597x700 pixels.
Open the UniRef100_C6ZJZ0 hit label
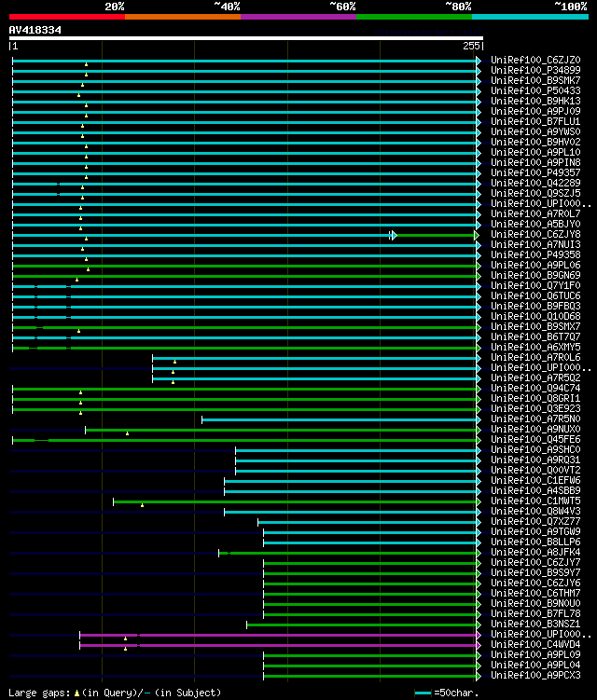click(x=535, y=60)
